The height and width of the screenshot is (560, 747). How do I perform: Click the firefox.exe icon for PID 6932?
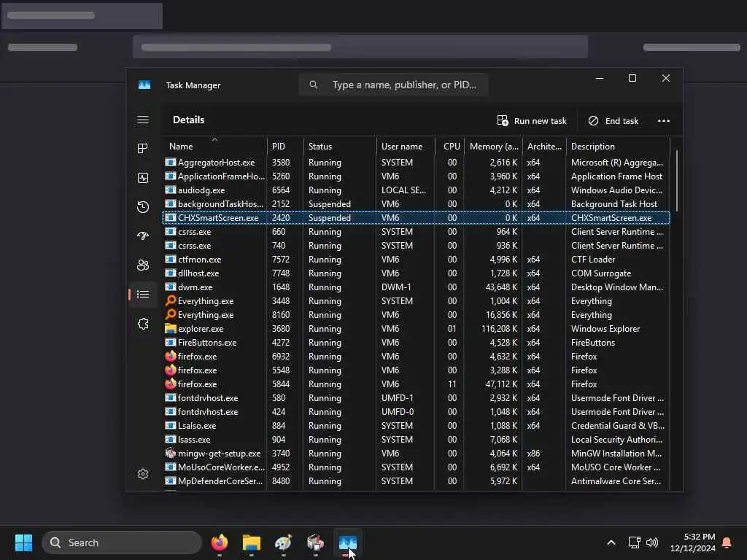coord(171,356)
